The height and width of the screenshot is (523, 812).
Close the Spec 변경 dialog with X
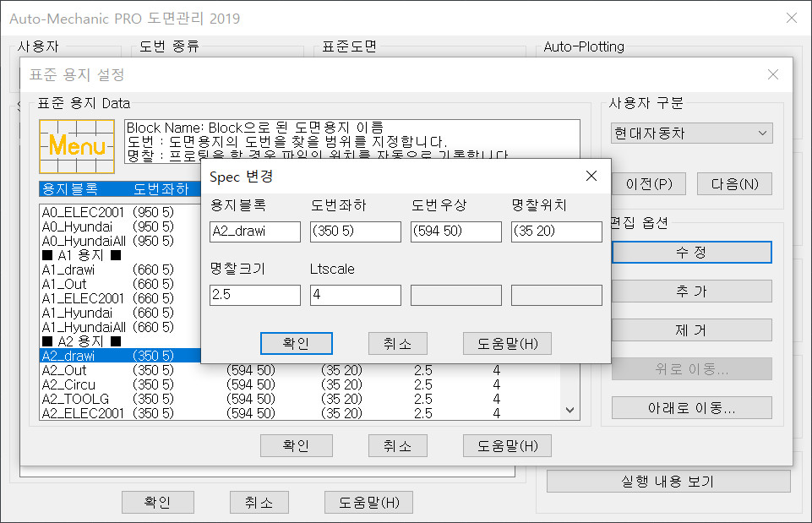click(591, 176)
